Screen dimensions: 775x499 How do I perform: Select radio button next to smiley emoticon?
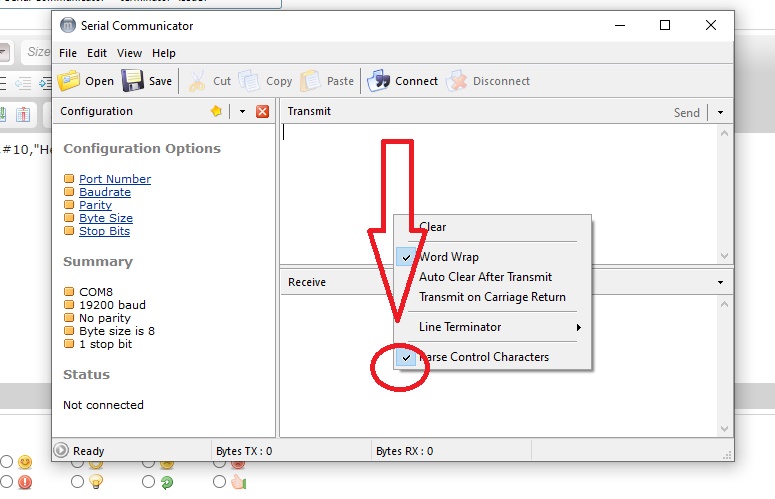click(x=6, y=462)
